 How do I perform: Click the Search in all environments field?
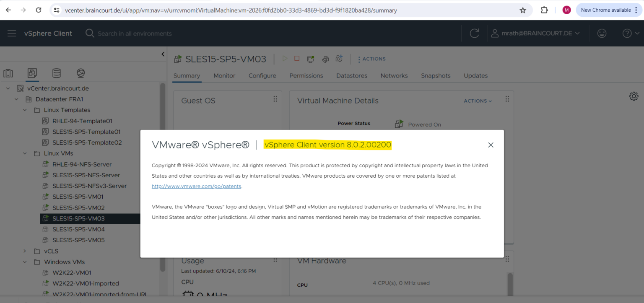pos(134,33)
